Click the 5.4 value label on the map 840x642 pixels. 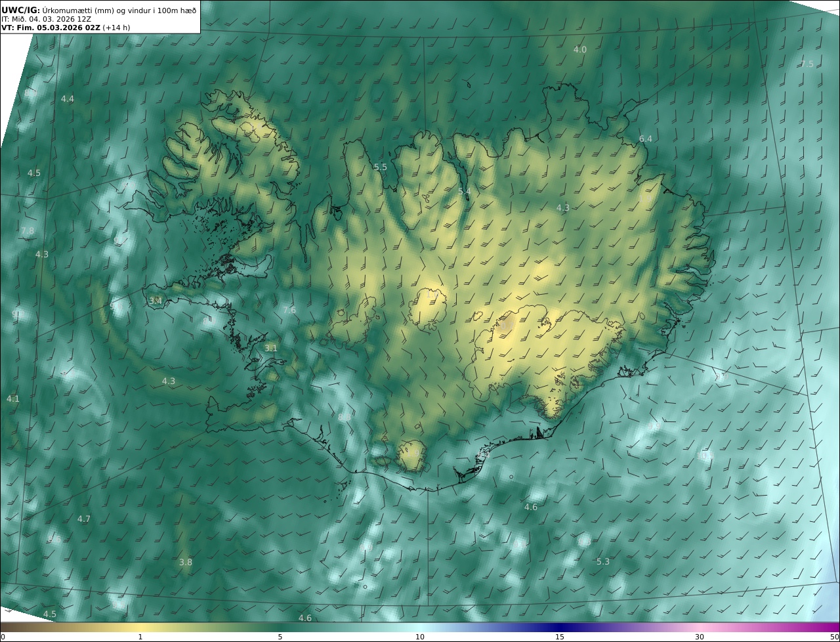pos(465,191)
